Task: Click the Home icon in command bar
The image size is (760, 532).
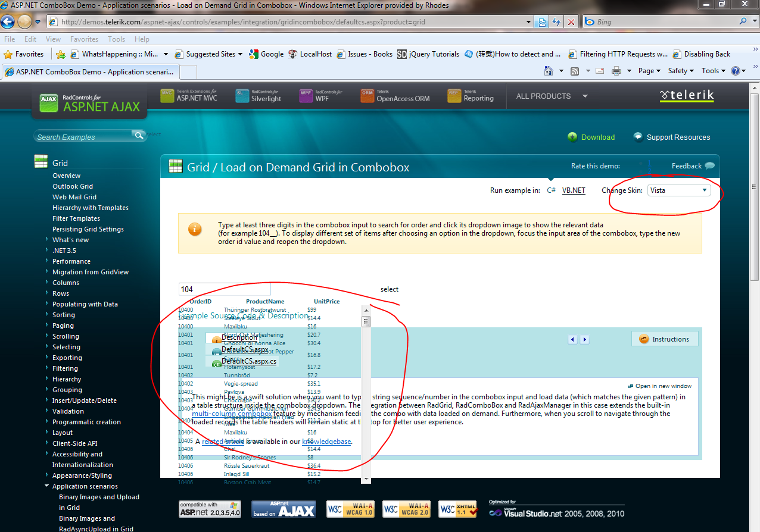Action: 549,71
